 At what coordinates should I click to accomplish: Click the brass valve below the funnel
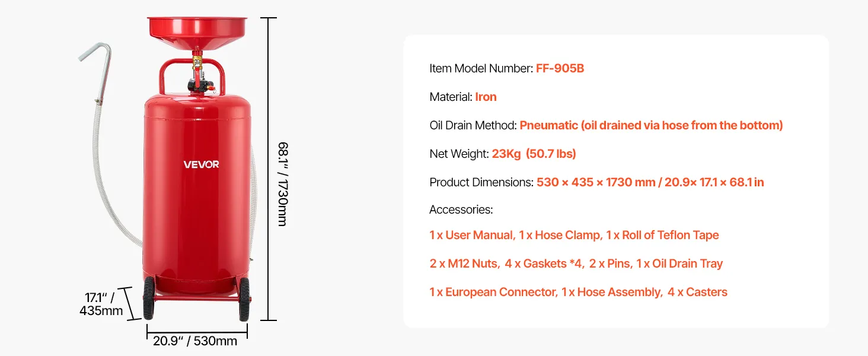click(x=197, y=60)
